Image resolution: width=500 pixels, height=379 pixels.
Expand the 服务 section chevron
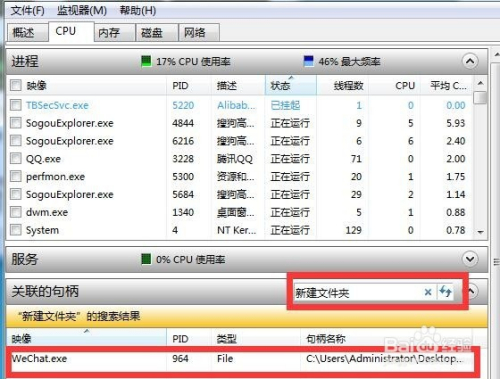[x=470, y=259]
